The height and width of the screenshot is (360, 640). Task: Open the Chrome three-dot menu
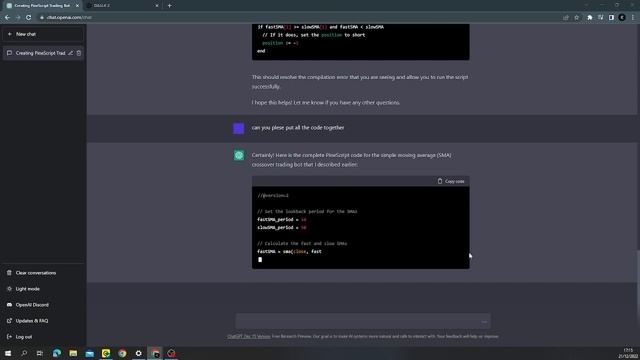[633, 17]
